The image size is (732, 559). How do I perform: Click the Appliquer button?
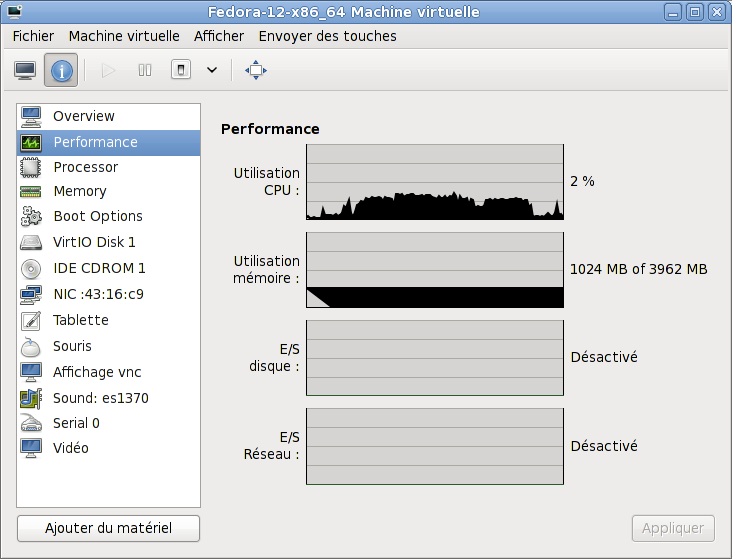pos(673,528)
